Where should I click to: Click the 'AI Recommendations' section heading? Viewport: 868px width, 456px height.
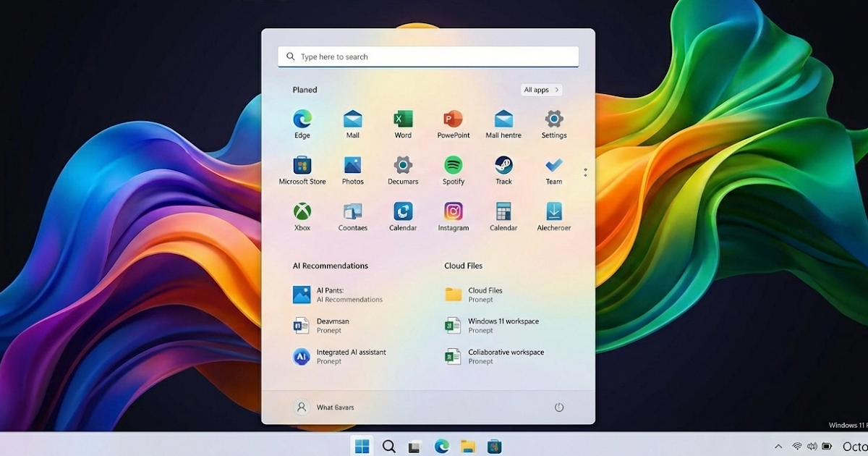tap(331, 266)
